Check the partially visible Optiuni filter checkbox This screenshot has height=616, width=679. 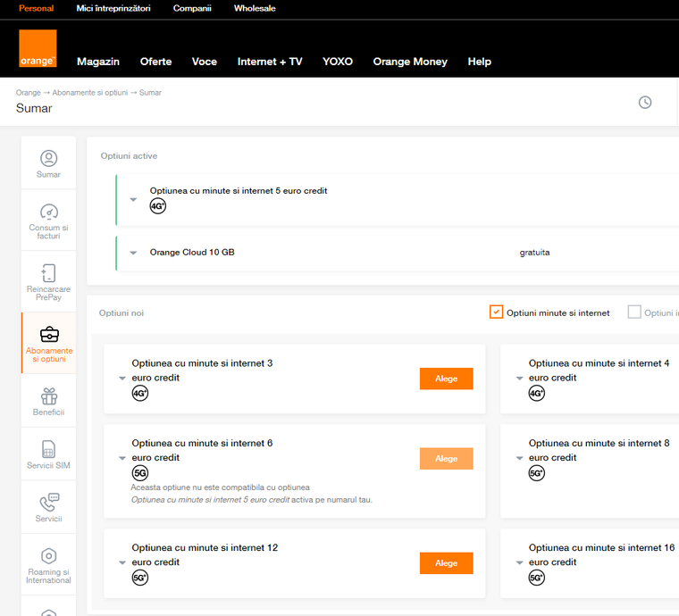634,312
